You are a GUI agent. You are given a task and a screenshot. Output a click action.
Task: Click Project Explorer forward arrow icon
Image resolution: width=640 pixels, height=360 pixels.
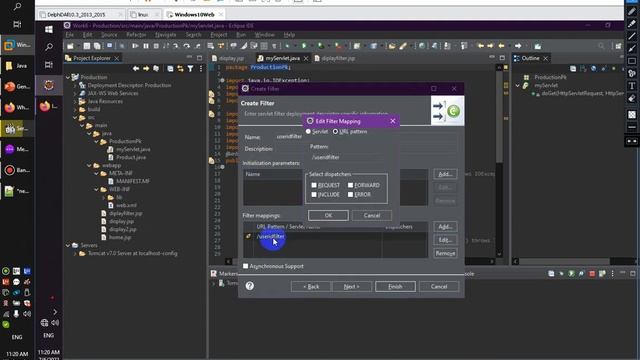[x=146, y=69]
